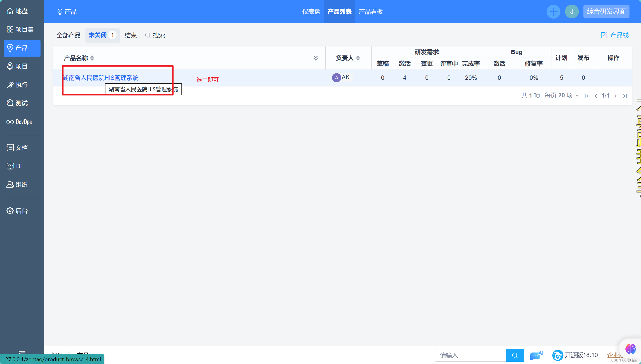
Task: Go to the 测试 QA module
Action: pos(17,103)
